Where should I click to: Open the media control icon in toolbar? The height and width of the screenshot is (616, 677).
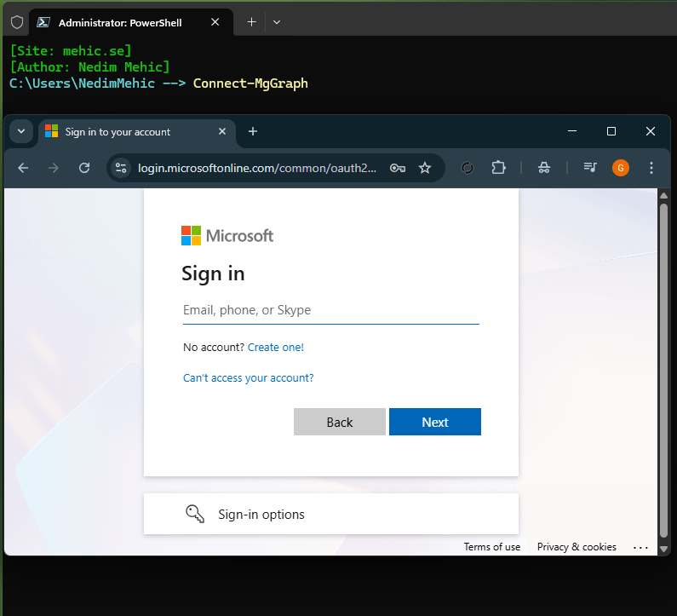pyautogui.click(x=590, y=168)
